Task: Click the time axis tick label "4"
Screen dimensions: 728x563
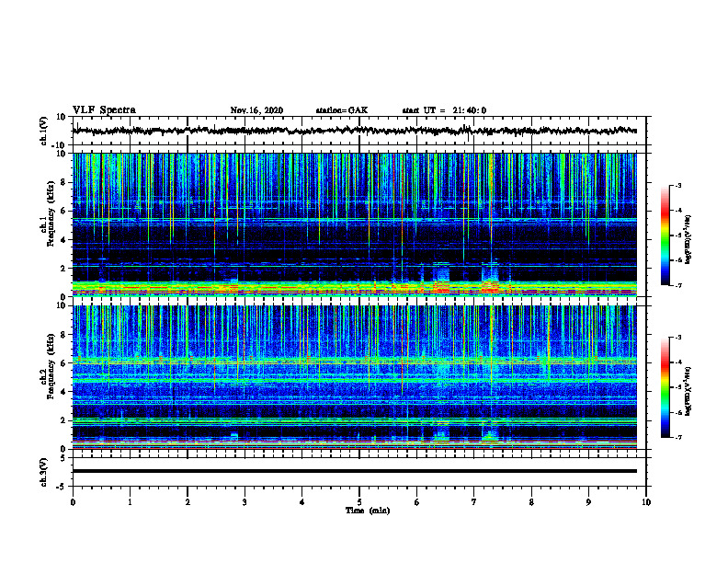Action: click(x=302, y=502)
